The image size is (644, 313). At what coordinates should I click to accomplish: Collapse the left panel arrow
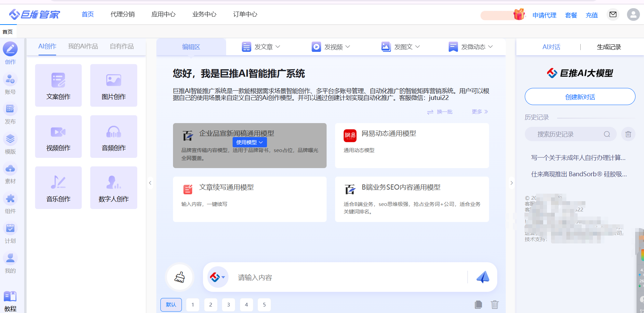(150, 183)
